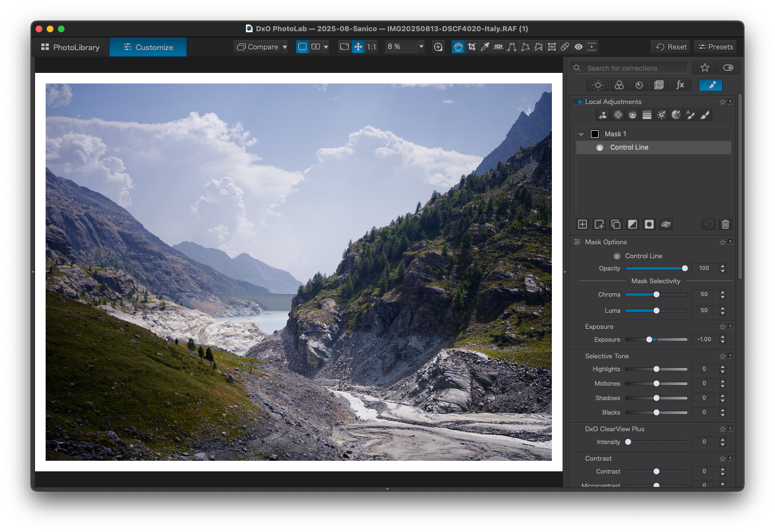Toggle the Local Adjustments on/off switch
The width and height of the screenshot is (775, 532).
(579, 102)
